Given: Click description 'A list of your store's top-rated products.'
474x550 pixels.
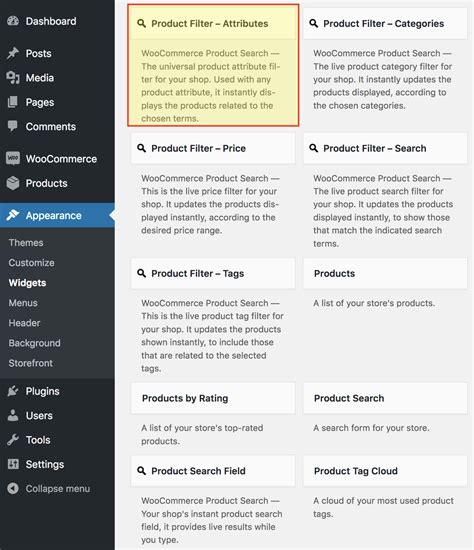Looking at the screenshot, I should [x=202, y=434].
